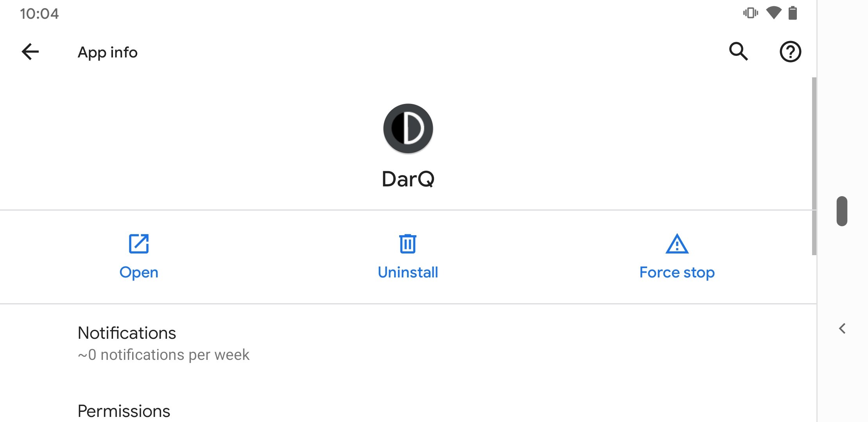Open help with the question mark icon
The image size is (868, 422).
tap(790, 52)
